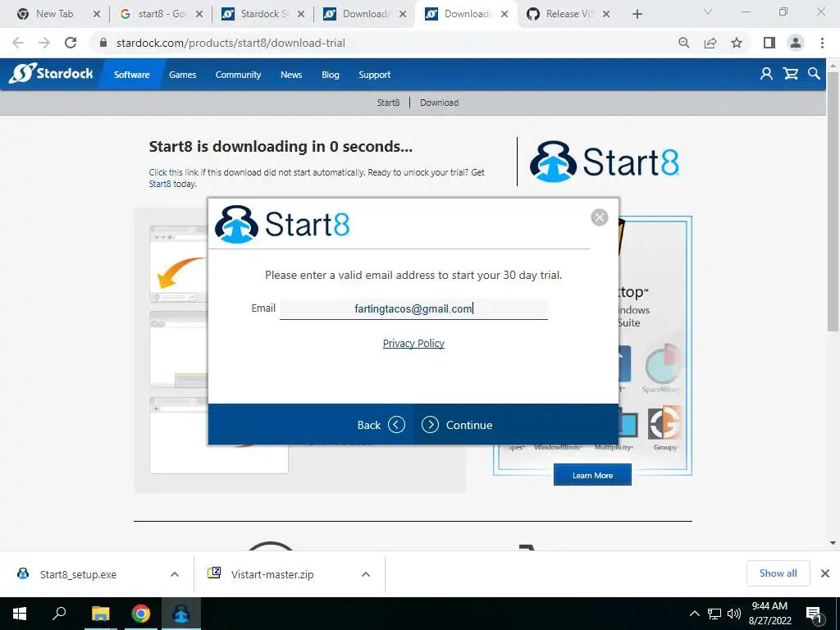Open the Chrome profile avatar icon
The width and height of the screenshot is (840, 630).
coord(796,43)
